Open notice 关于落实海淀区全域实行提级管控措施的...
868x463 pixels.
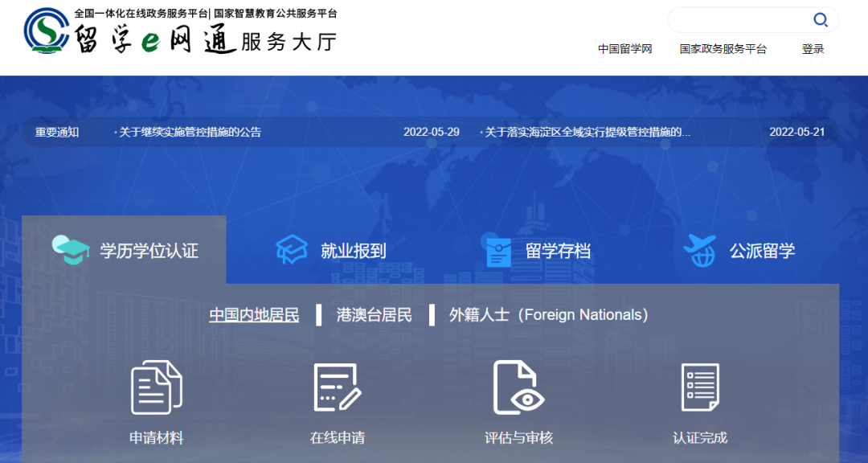coord(588,133)
